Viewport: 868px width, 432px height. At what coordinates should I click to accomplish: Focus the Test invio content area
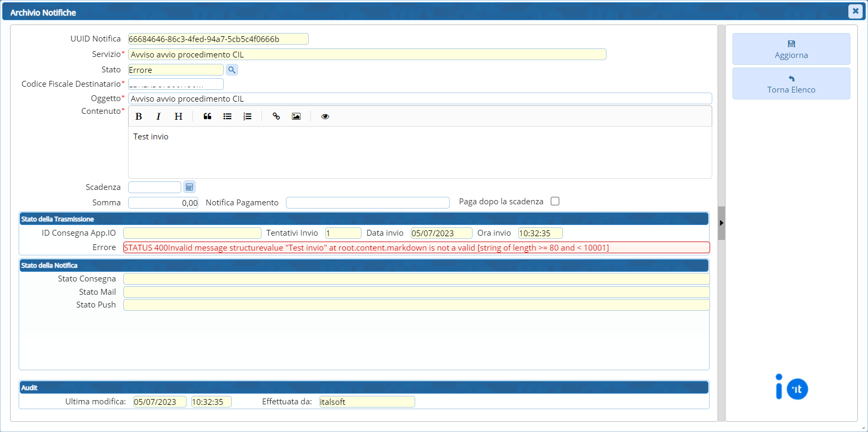click(x=419, y=152)
